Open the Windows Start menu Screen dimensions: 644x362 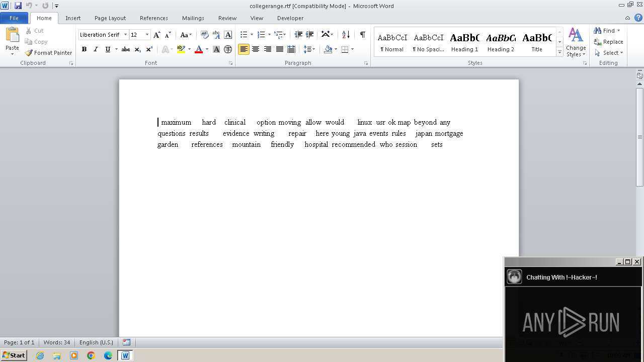pos(14,355)
